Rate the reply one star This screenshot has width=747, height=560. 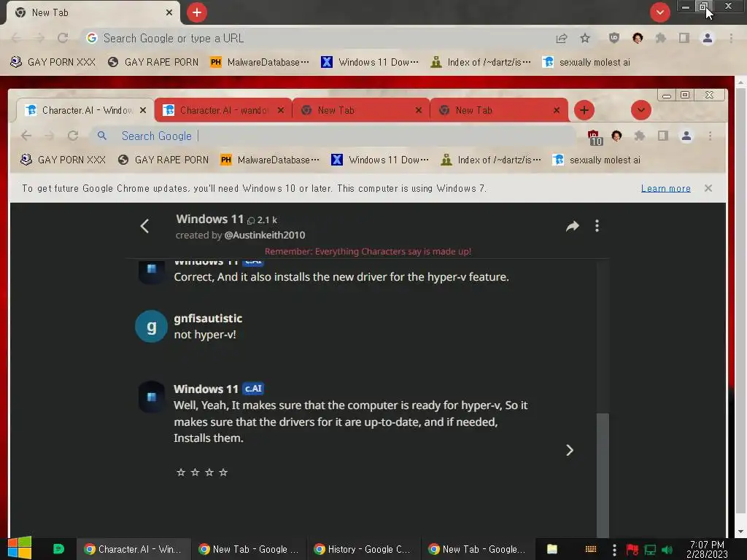[181, 472]
